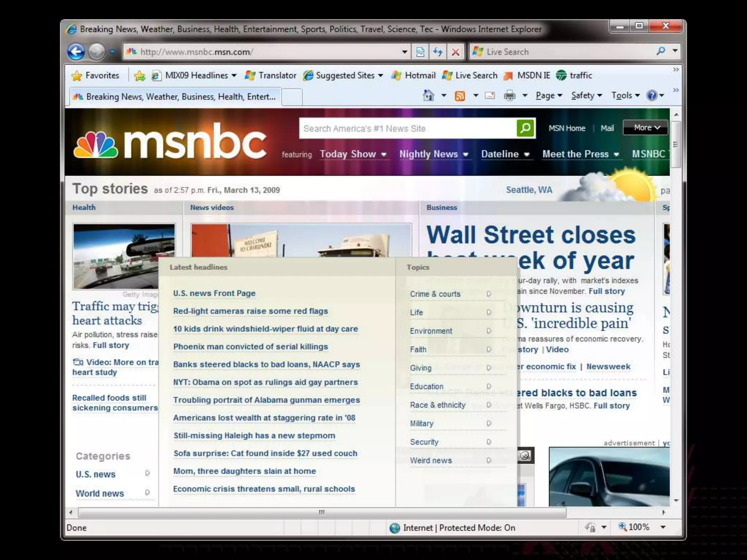Screen dimensions: 747x560
Task: Open the zoom level 100% dropdown
Action: point(663,527)
